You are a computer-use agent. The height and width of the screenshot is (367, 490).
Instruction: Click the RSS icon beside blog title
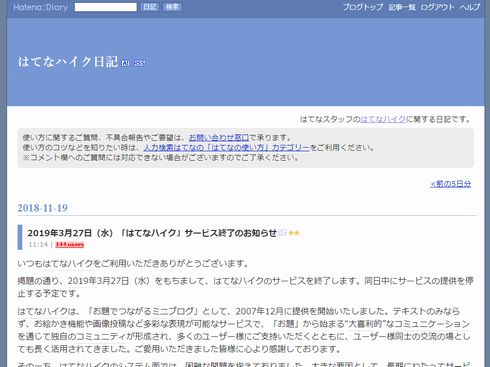[139, 63]
